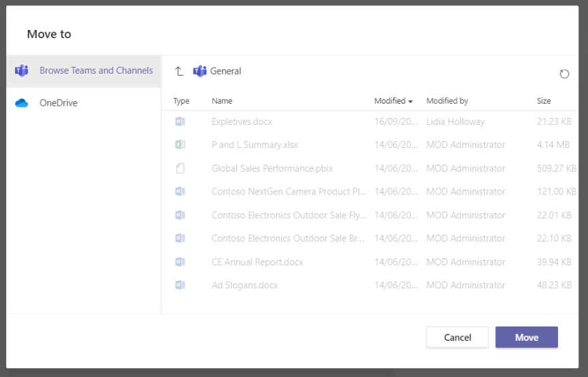588x377 pixels.
Task: Click the Word icon for Ad Slogans.docx
Action: click(180, 285)
